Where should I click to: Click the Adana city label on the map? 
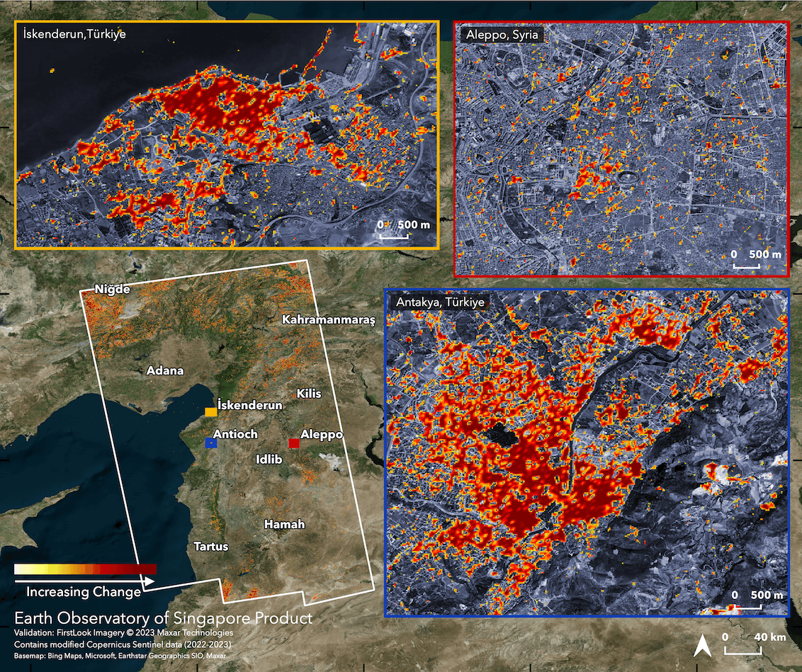point(165,370)
